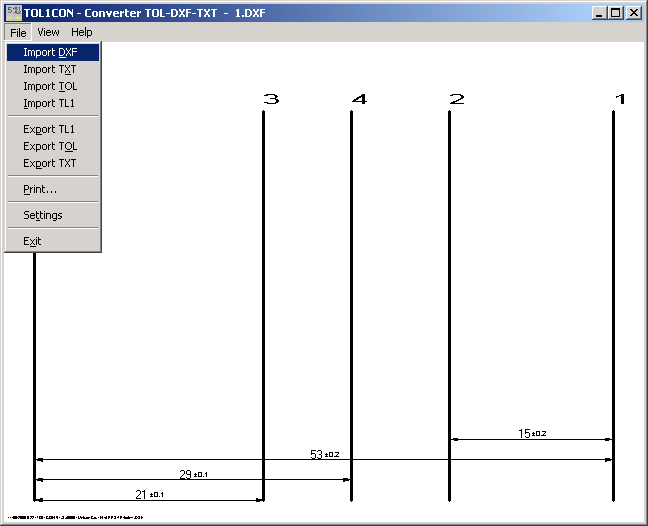Close the TOL1CON window
Image resolution: width=648 pixels, height=526 pixels.
pyautogui.click(x=634, y=13)
